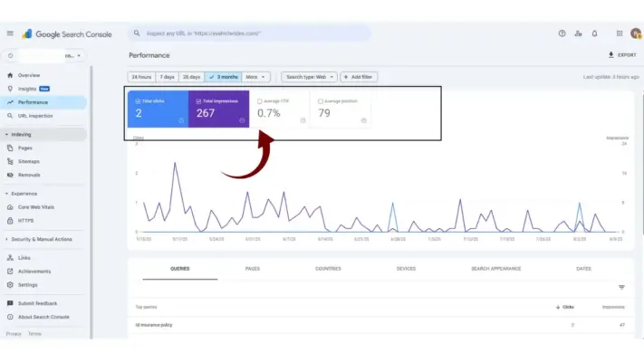Select the 28 days date range
644x362 pixels.
(x=191, y=77)
